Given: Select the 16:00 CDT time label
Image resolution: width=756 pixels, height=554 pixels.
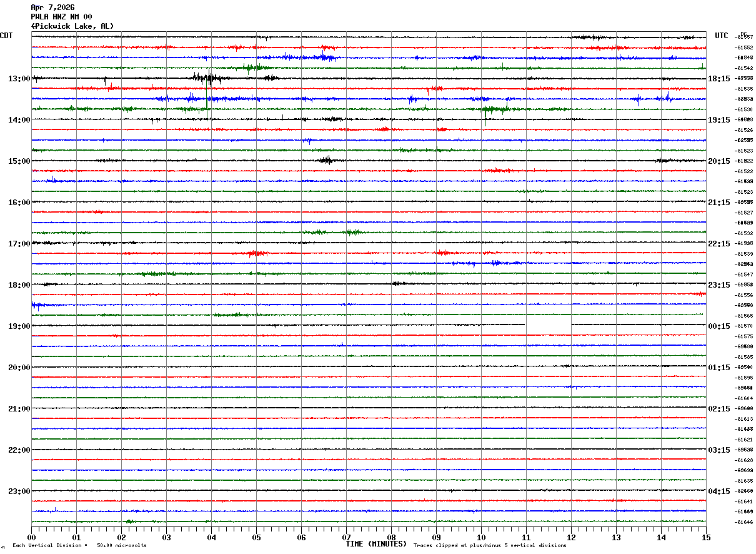Looking at the screenshot, I should coord(19,203).
